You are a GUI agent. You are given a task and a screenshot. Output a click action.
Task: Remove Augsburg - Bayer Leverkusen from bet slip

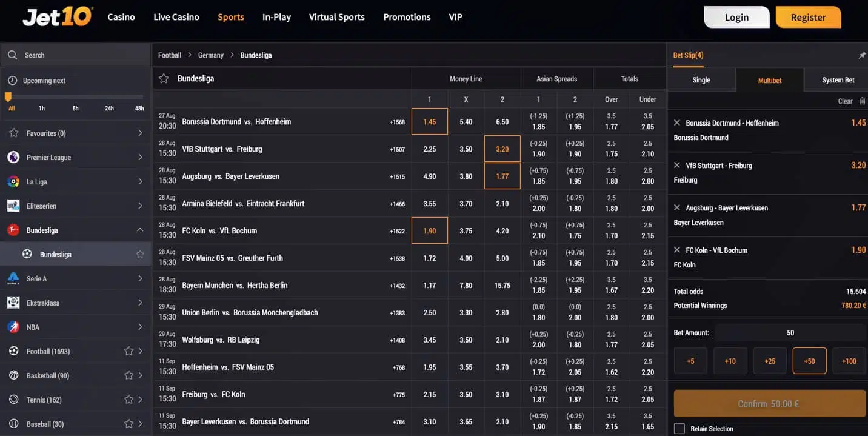tap(677, 207)
